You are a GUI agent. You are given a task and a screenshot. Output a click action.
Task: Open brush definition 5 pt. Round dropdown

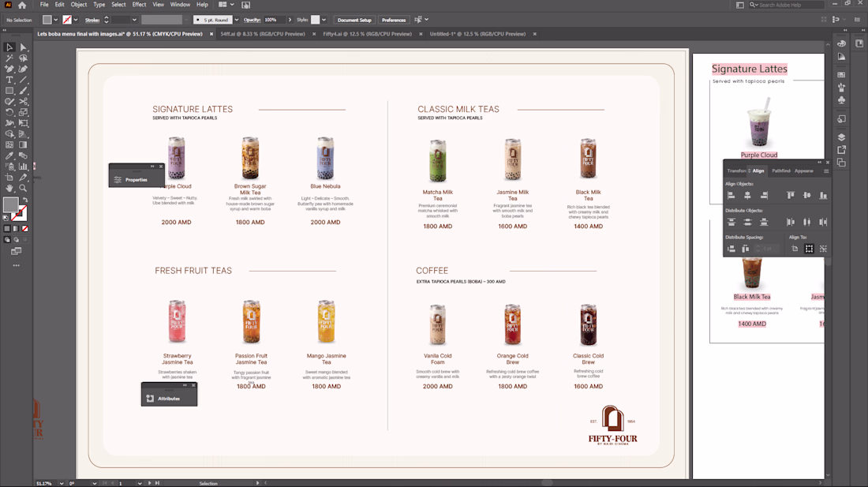(x=237, y=20)
